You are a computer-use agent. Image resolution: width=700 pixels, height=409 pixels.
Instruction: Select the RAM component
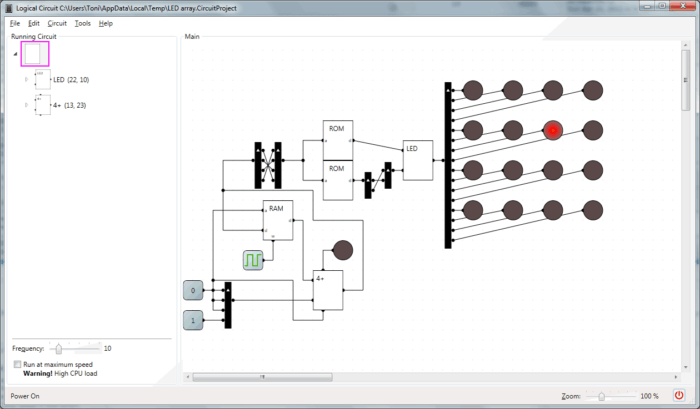click(278, 220)
